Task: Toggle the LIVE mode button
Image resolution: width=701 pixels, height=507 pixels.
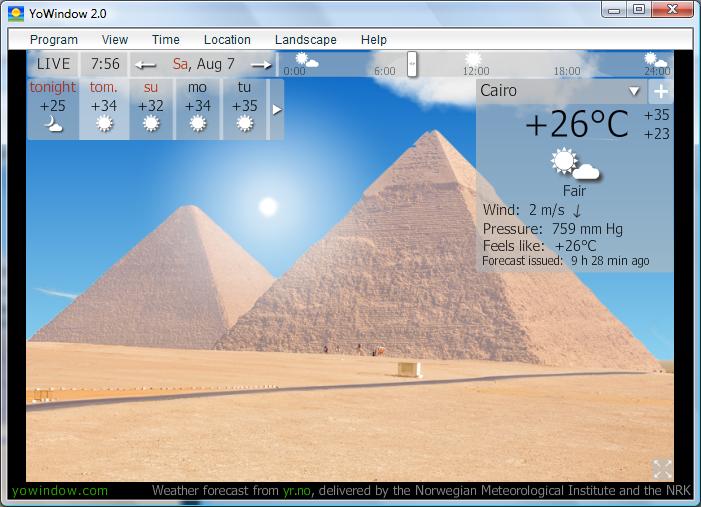Action: tap(53, 64)
